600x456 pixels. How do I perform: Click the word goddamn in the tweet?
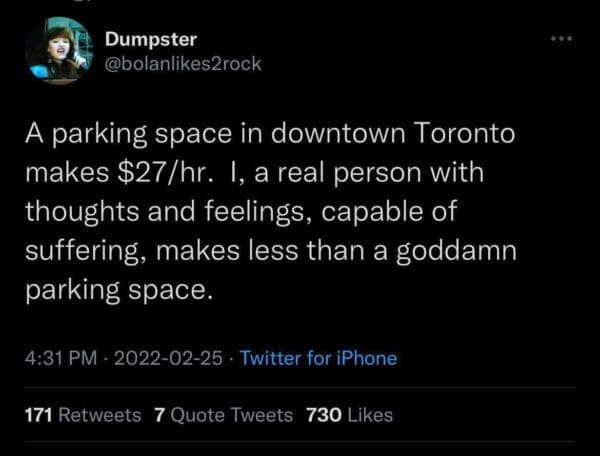click(x=455, y=253)
